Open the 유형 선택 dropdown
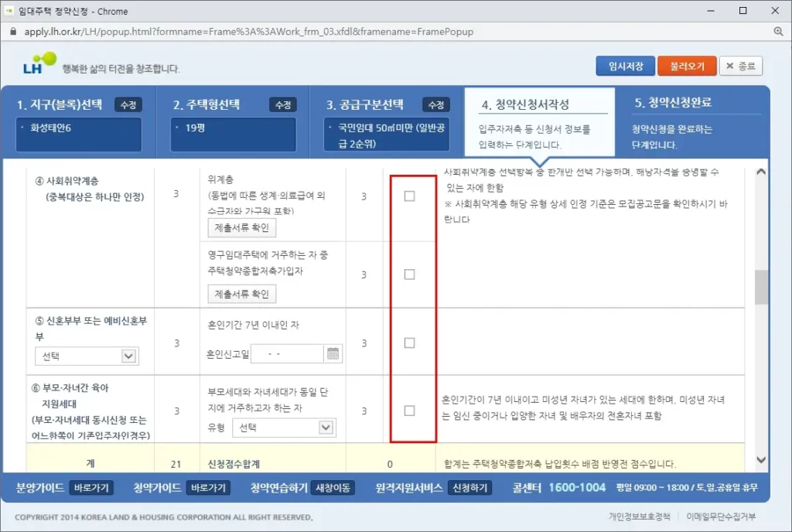Screen dimensions: 792x532 pyautogui.click(x=285, y=428)
